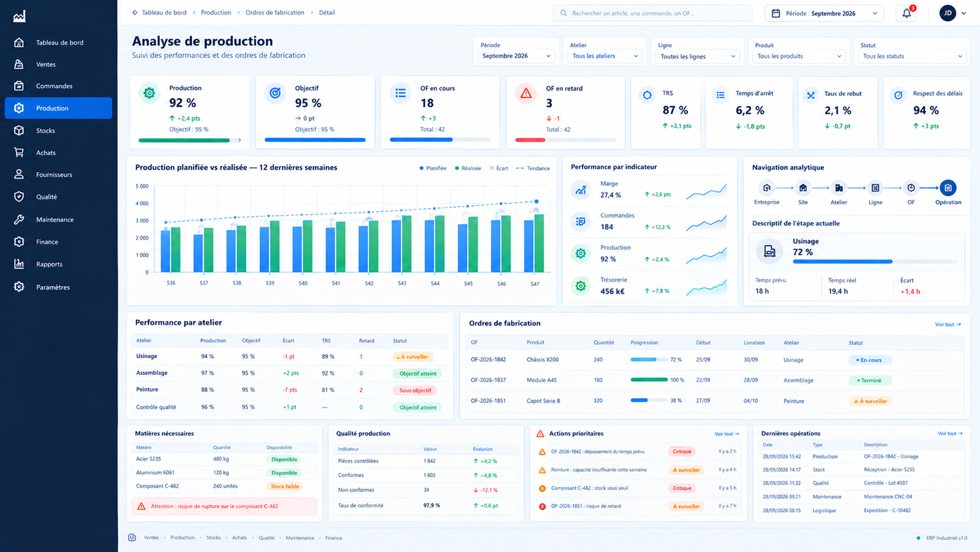Image resolution: width=980 pixels, height=552 pixels.
Task: Select the Atelier step icon
Action: (839, 187)
